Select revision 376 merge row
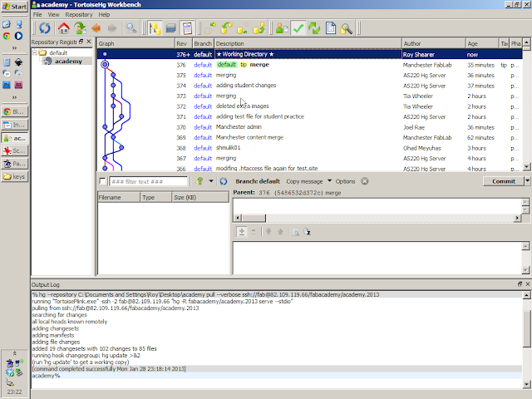Screen dimensions: 532x399 [309, 65]
